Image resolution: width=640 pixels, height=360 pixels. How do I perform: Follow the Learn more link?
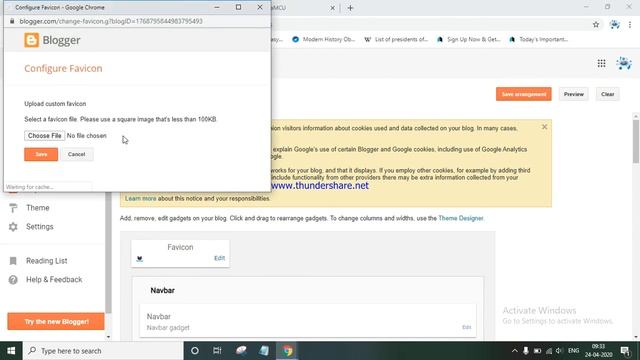click(x=140, y=198)
